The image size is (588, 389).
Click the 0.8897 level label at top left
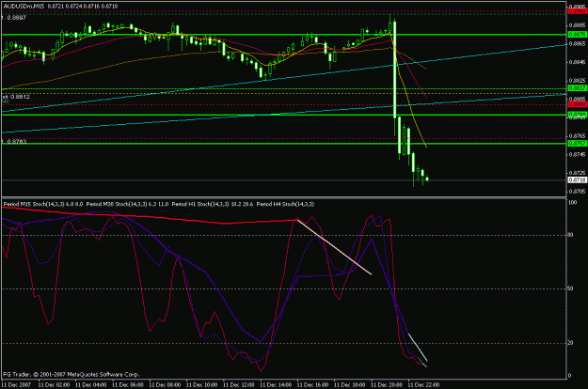coord(14,18)
